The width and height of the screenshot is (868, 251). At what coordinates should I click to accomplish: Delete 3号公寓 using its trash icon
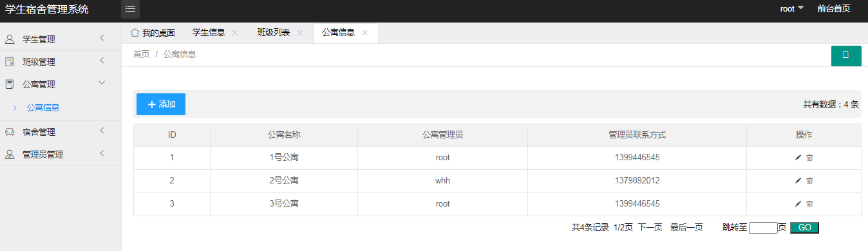click(x=809, y=204)
